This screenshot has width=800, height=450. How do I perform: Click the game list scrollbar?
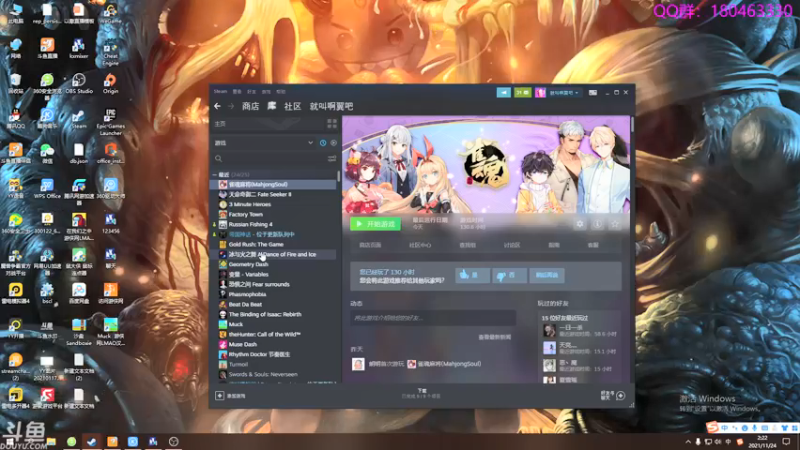(x=338, y=176)
